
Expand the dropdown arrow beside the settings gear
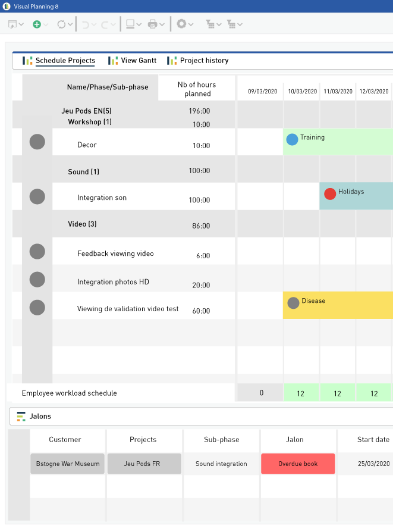tap(191, 25)
